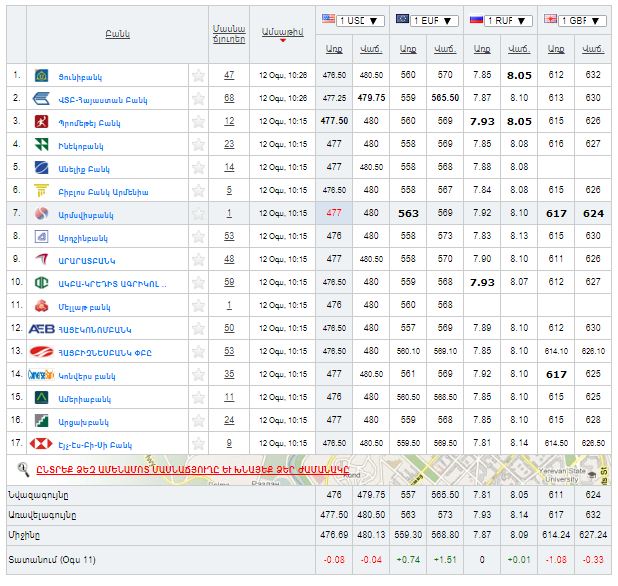
Task: Open the 1 USD currency dropdown
Action: (x=351, y=19)
